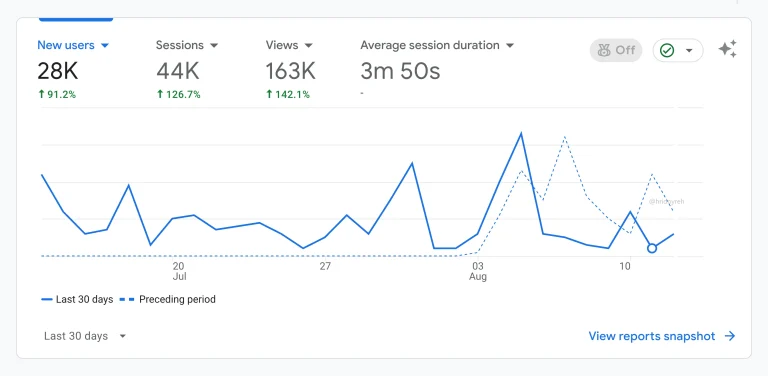Image resolution: width=768 pixels, height=376 pixels.
Task: Open the Insights sparkle icon
Action: [727, 49]
